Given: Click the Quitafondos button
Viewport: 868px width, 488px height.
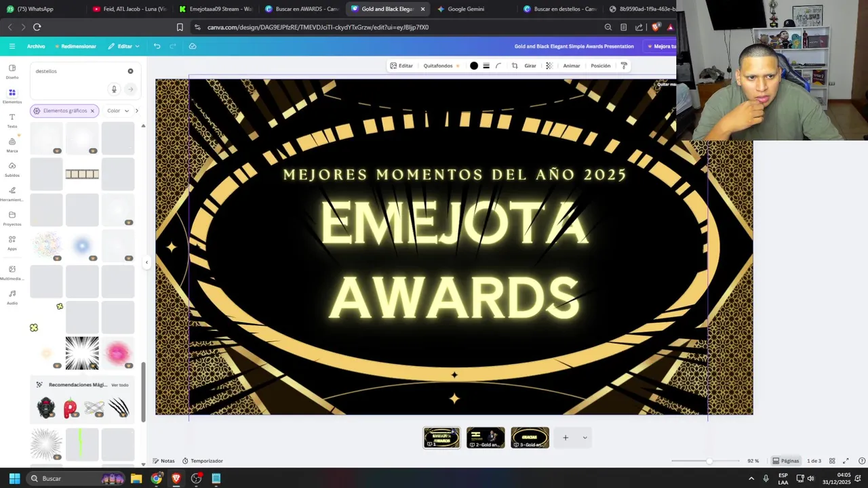Looking at the screenshot, I should pos(441,66).
